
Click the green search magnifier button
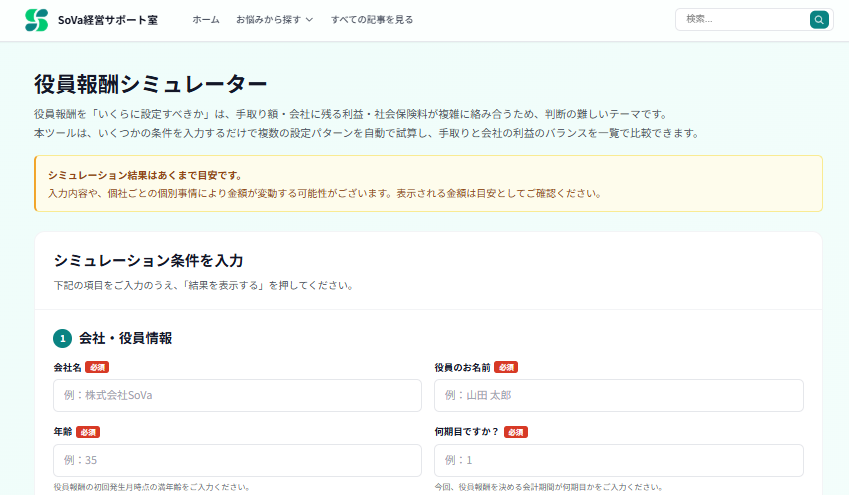pos(819,20)
